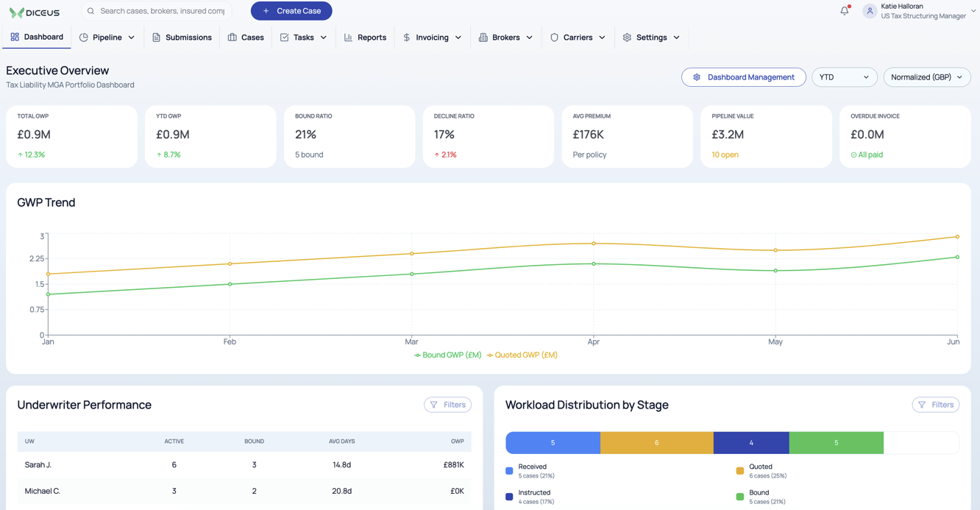Click the Tasks checkbox icon
The image size is (980, 510).
coord(284,38)
